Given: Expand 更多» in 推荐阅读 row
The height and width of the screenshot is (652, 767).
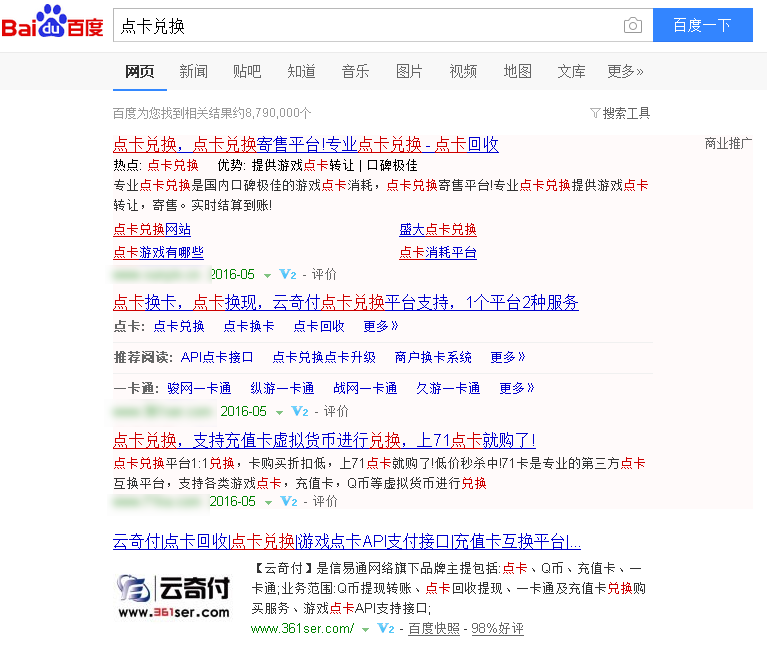Looking at the screenshot, I should [508, 357].
